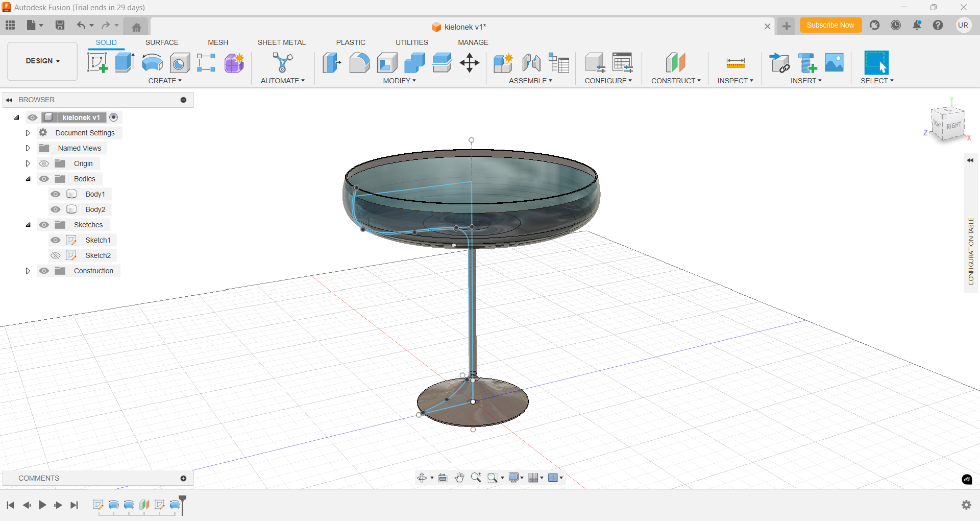Activate the kielonek v1 component radio button
980x521 pixels.
[114, 117]
